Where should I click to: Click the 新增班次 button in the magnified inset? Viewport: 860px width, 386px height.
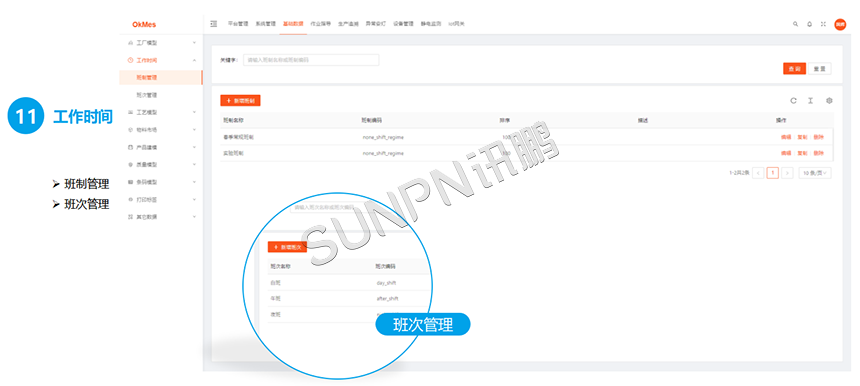pyautogui.click(x=287, y=247)
